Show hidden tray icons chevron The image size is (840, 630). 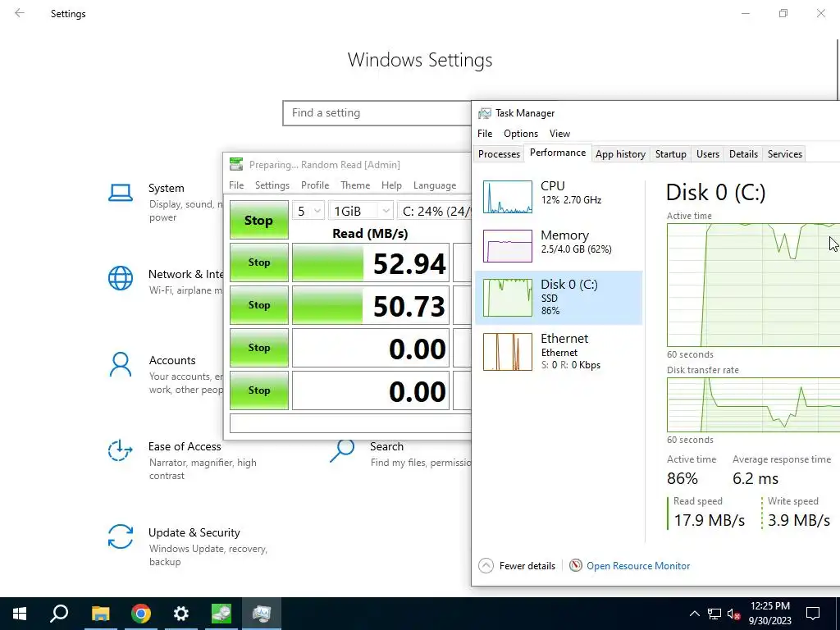click(694, 614)
